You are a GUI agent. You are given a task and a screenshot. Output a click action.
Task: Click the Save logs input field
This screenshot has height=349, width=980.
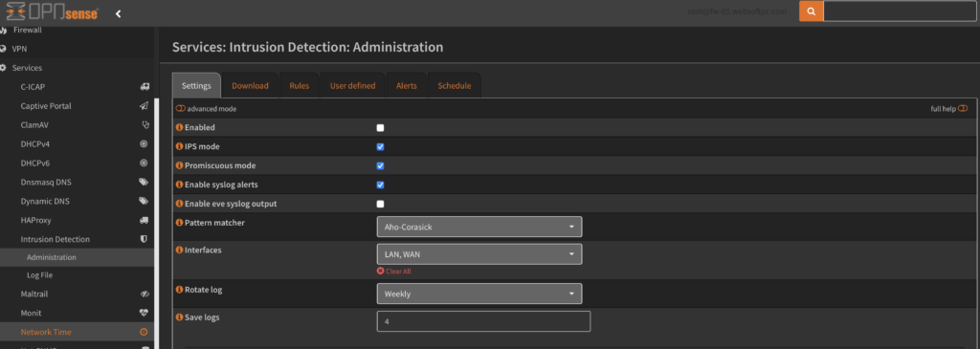[x=483, y=321]
